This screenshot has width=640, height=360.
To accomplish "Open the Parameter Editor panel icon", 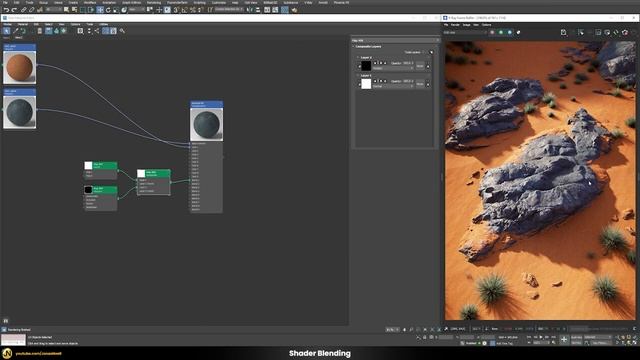I will click(x=113, y=31).
